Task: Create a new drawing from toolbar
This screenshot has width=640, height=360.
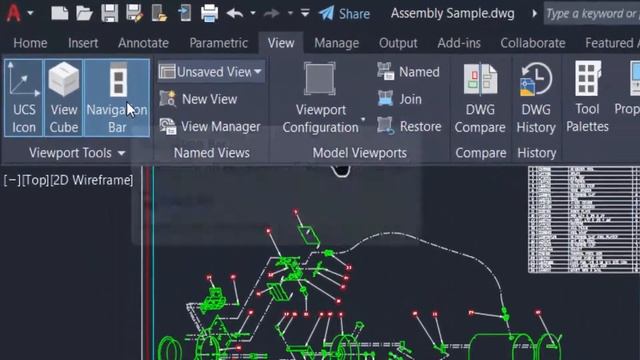Action: 60,13
